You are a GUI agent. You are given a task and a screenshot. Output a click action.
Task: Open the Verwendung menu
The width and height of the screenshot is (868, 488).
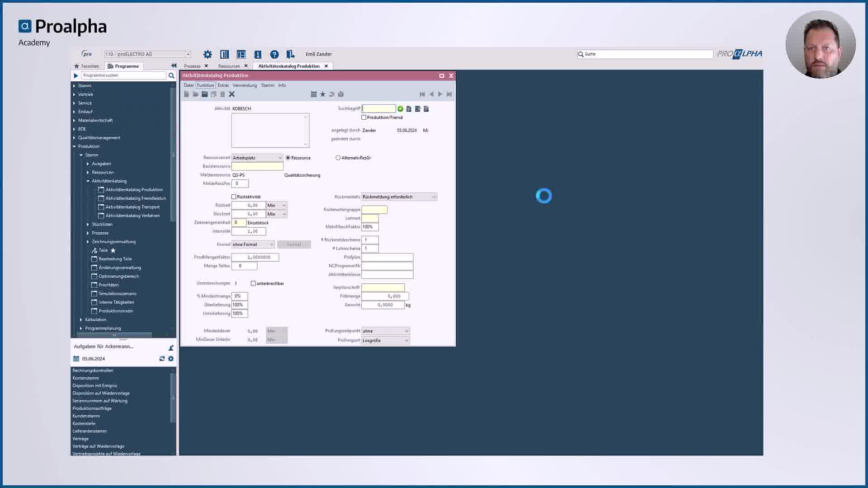click(245, 85)
